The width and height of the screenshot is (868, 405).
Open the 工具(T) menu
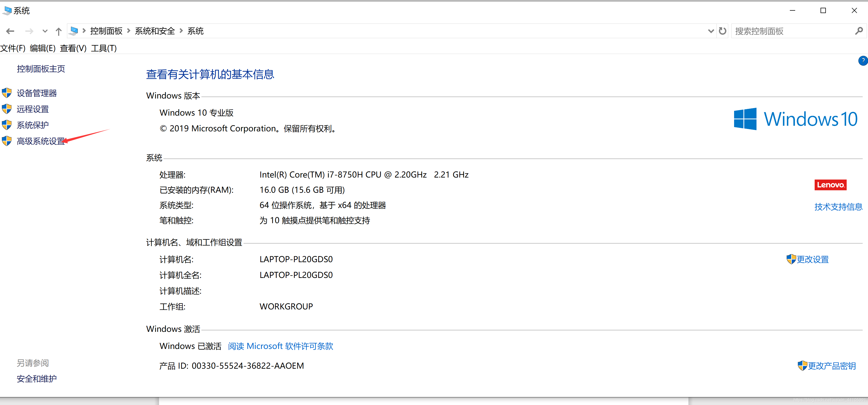click(104, 48)
